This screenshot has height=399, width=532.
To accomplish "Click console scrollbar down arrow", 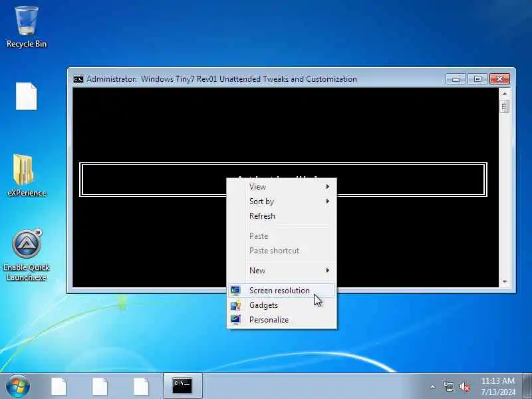I will [505, 281].
